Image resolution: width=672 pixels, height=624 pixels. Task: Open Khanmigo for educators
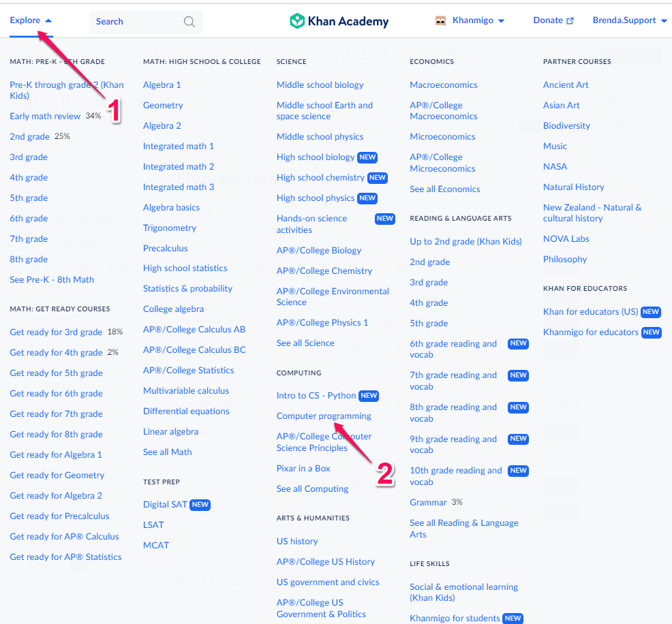(591, 332)
